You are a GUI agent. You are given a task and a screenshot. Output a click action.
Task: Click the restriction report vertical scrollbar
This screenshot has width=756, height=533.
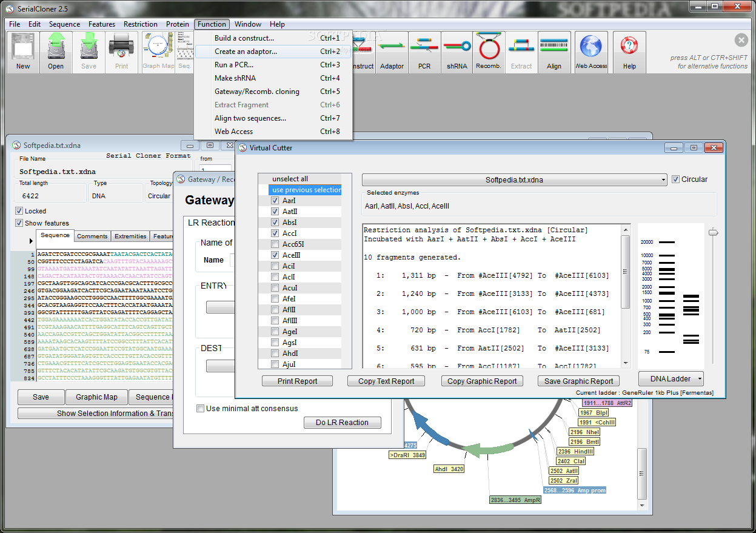click(x=626, y=296)
